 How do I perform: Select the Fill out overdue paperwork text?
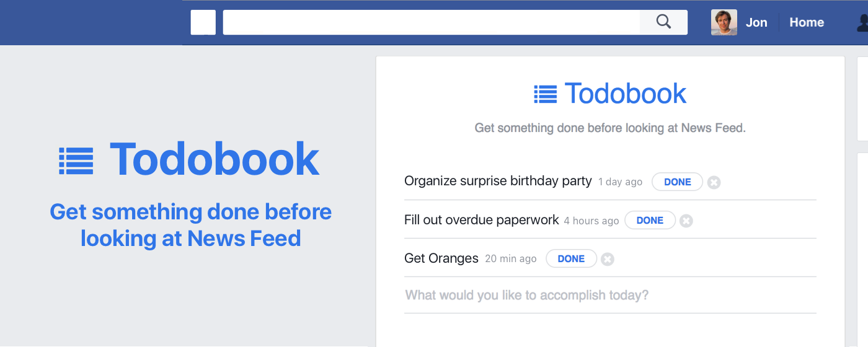(482, 220)
